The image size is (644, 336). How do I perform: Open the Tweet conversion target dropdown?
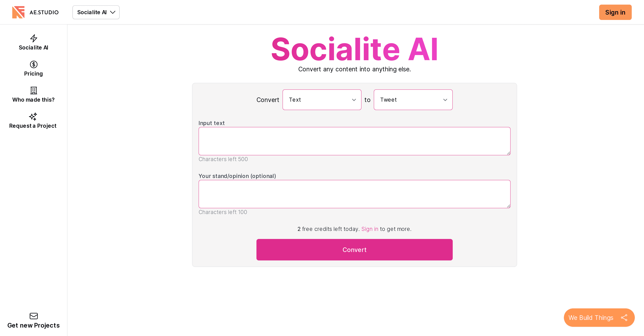(413, 100)
